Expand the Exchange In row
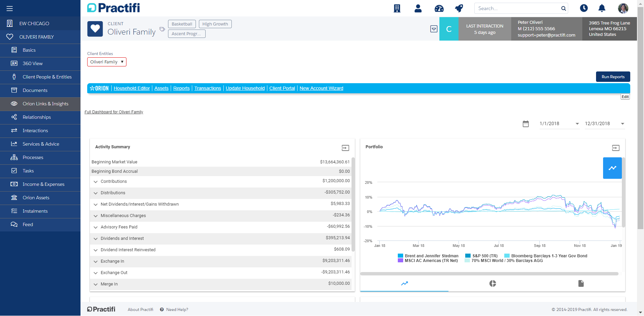644x316 pixels. (96, 262)
